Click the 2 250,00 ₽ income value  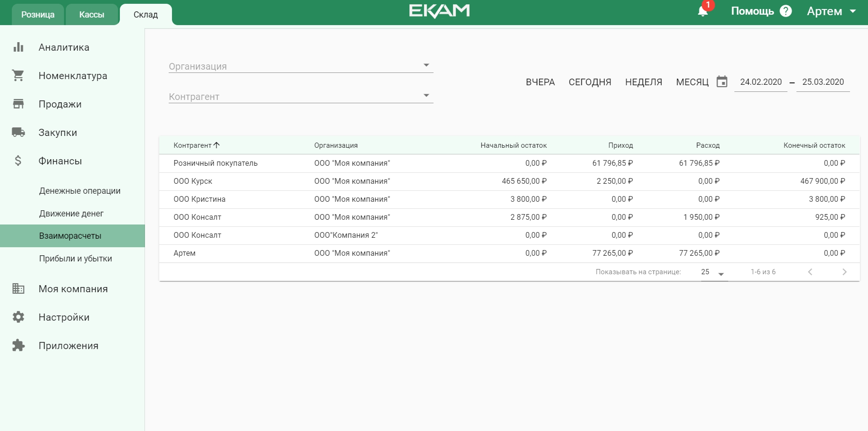click(615, 181)
